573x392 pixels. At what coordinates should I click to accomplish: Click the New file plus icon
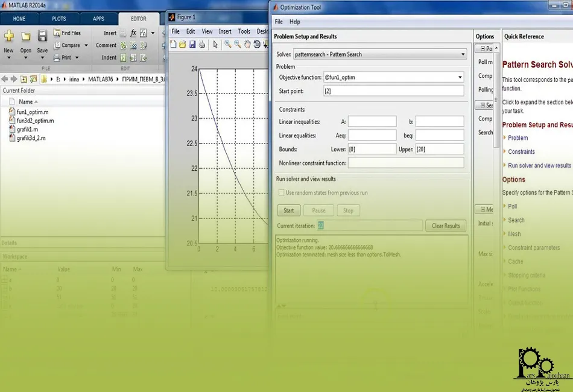[9, 36]
